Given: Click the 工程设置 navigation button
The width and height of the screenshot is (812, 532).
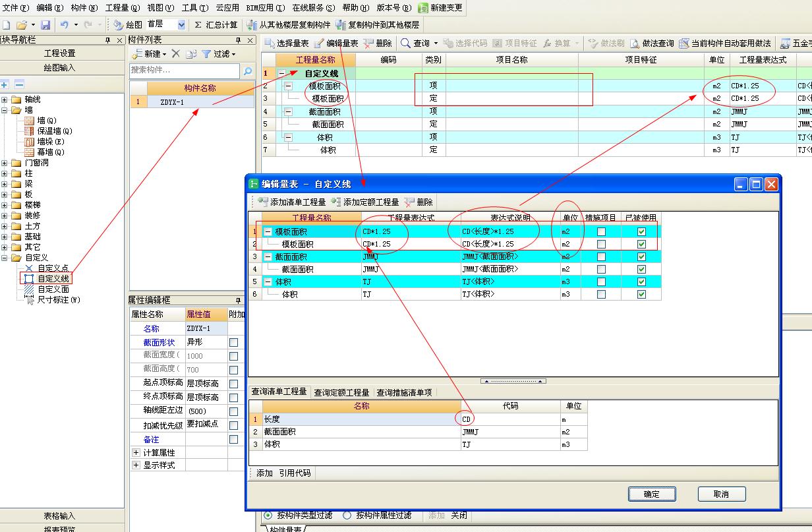Looking at the screenshot, I should (60, 53).
